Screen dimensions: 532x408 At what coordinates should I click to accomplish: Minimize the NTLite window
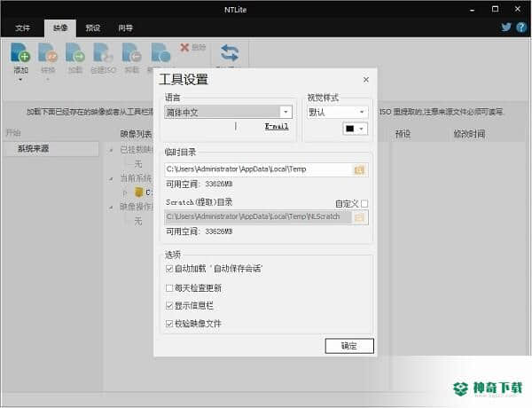[472, 10]
